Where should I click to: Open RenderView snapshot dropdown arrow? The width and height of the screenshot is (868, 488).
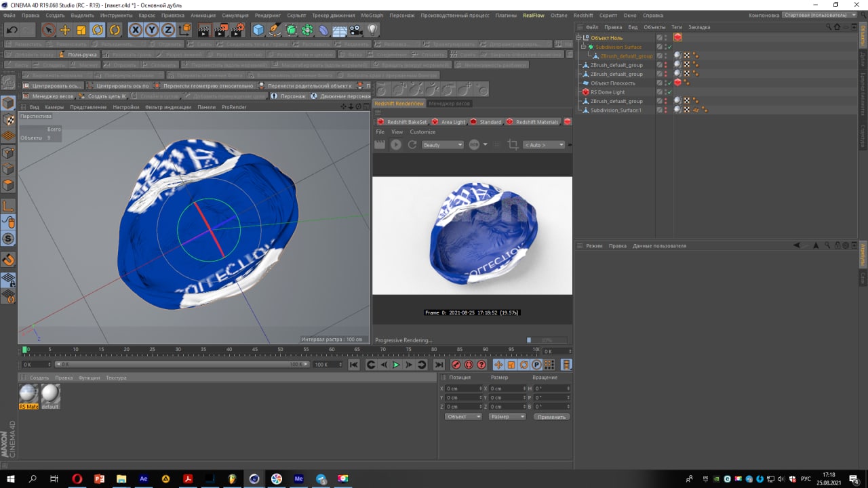point(485,144)
